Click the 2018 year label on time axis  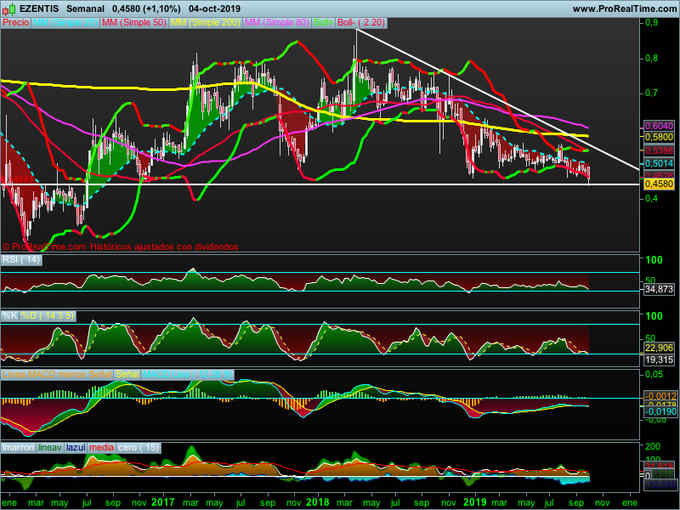(318, 503)
